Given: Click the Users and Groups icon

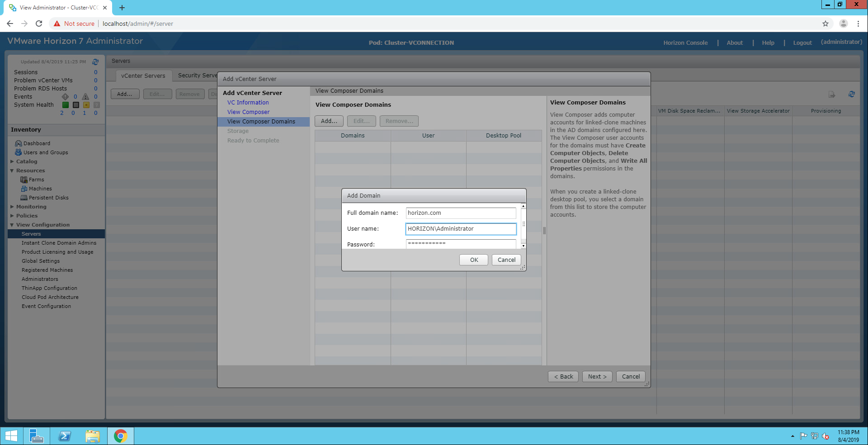Looking at the screenshot, I should coord(18,152).
